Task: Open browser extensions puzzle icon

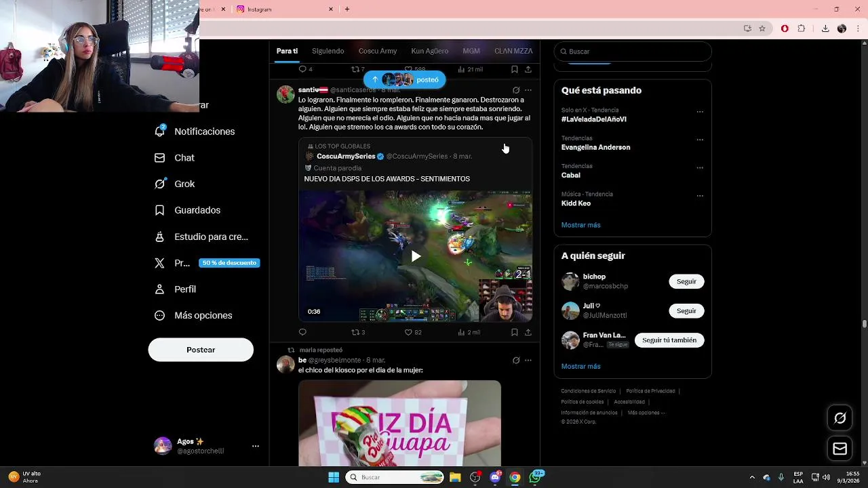Action: [802, 28]
